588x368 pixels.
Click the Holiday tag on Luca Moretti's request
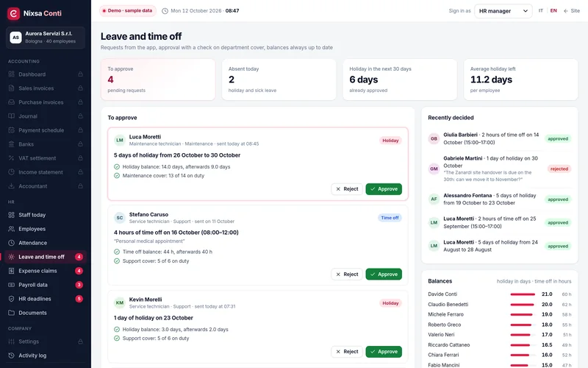coord(390,141)
